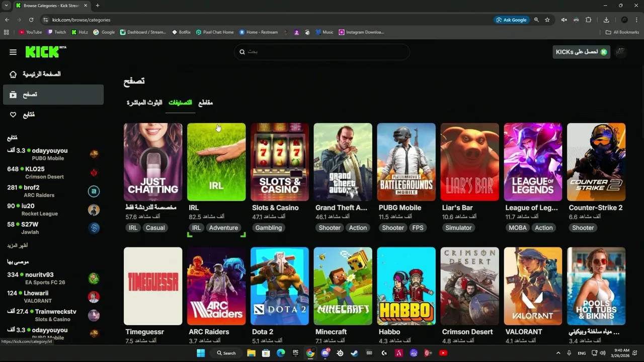Click the Windows Start button
644x362 pixels.
(201, 353)
